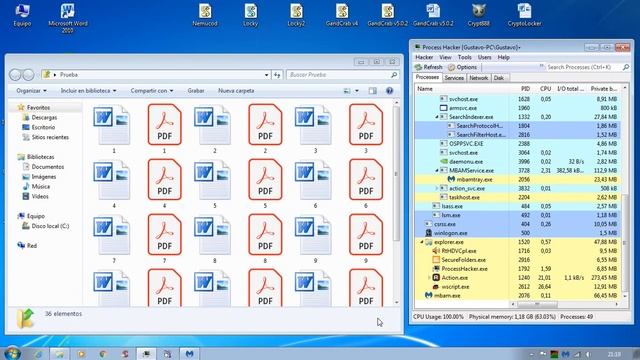Click the Explorer search magnifier icon
Viewport: 640px width, 360px height.
click(393, 75)
